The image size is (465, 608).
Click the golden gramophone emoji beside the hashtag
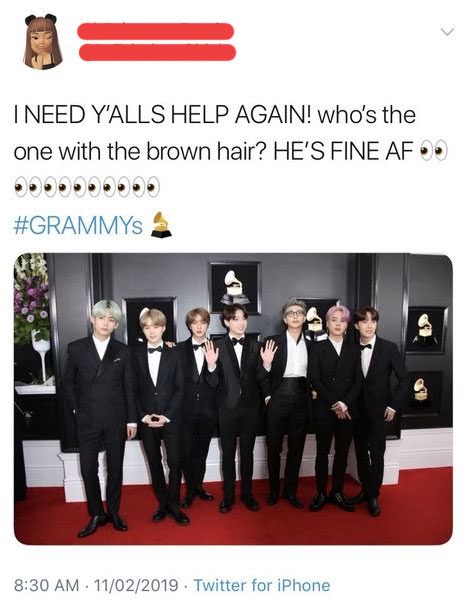pyautogui.click(x=161, y=225)
